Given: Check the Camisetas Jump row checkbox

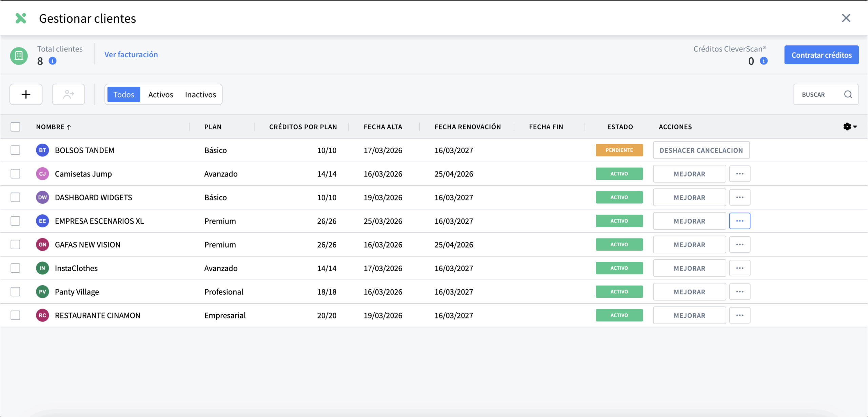Looking at the screenshot, I should pyautogui.click(x=15, y=174).
